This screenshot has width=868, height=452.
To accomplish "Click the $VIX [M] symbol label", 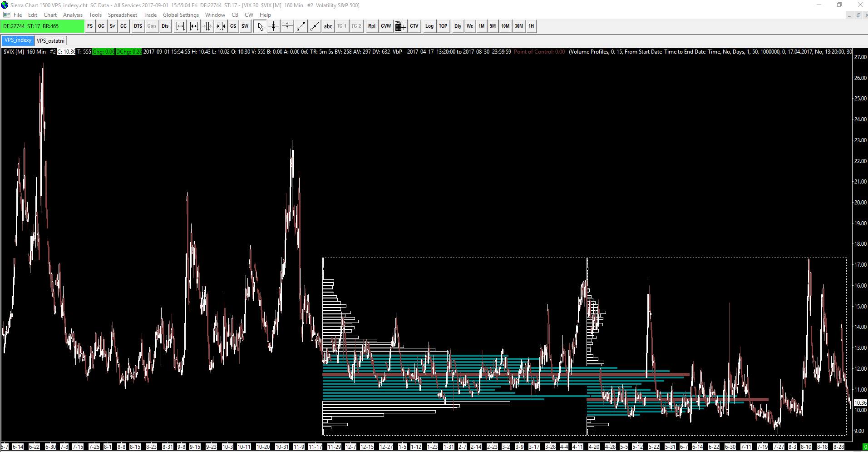I will coord(14,52).
